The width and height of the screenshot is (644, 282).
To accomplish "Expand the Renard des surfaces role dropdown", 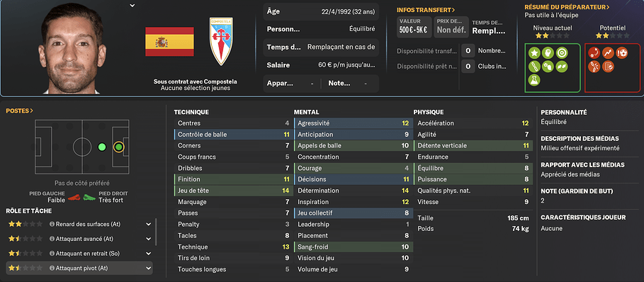I will click(x=148, y=225).
